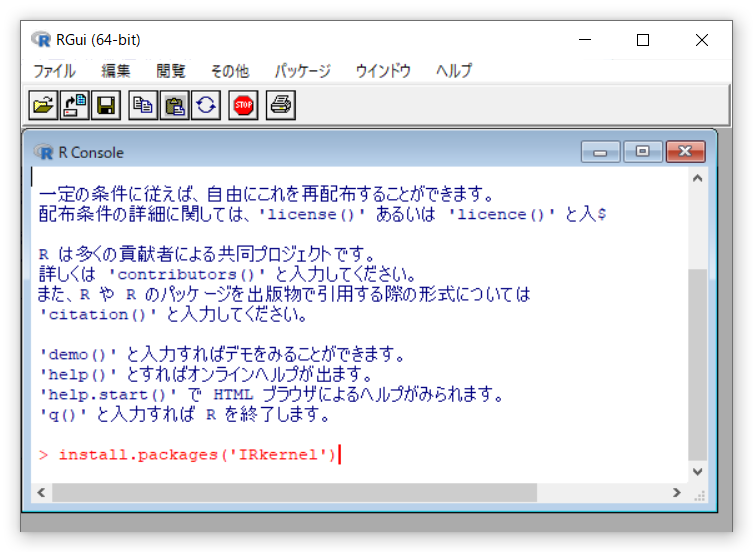
Task: Open the パッケージ menu
Action: pos(302,71)
